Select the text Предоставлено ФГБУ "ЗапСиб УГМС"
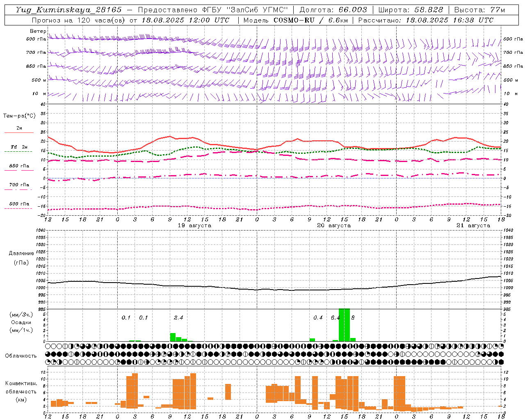This screenshot has width=525, height=420. (213, 10)
